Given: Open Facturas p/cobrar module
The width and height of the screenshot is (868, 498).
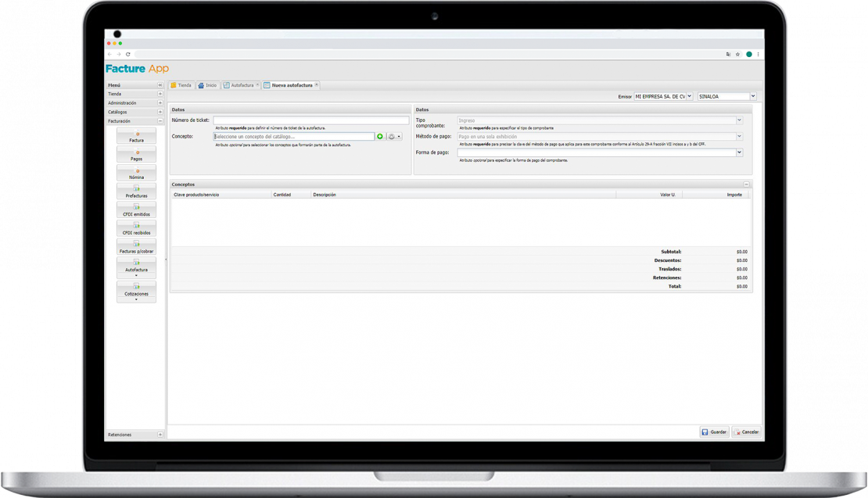Looking at the screenshot, I should click(136, 248).
